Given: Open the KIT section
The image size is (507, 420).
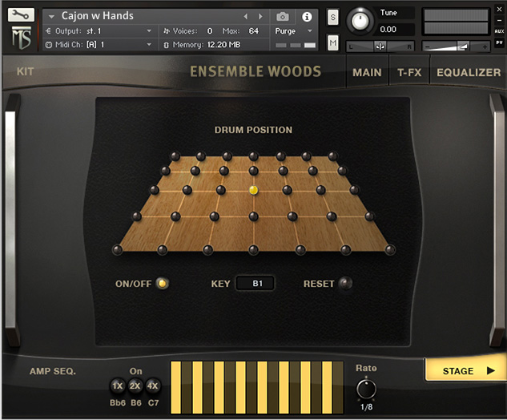Looking at the screenshot, I should point(25,71).
